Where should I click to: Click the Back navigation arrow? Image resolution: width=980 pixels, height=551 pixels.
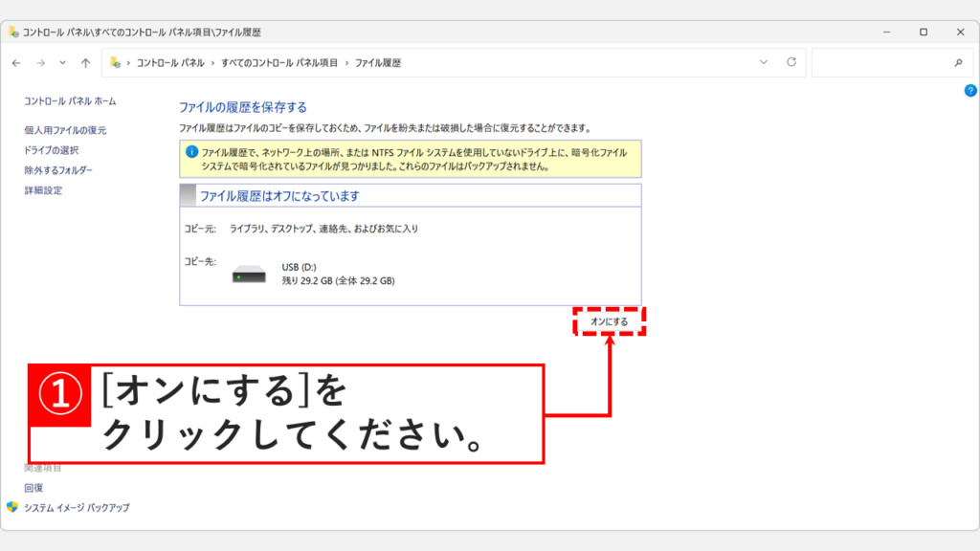coord(16,62)
